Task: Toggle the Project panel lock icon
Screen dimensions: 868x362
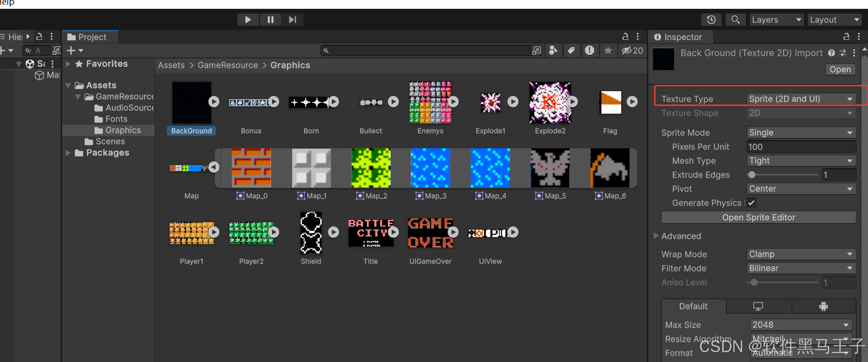Action: (x=625, y=36)
